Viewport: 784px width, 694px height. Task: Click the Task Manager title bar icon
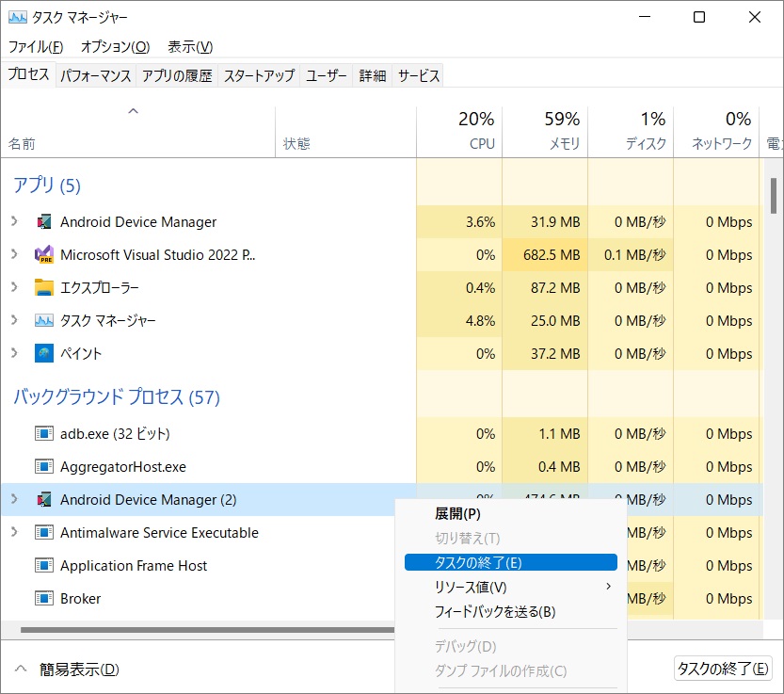18,18
